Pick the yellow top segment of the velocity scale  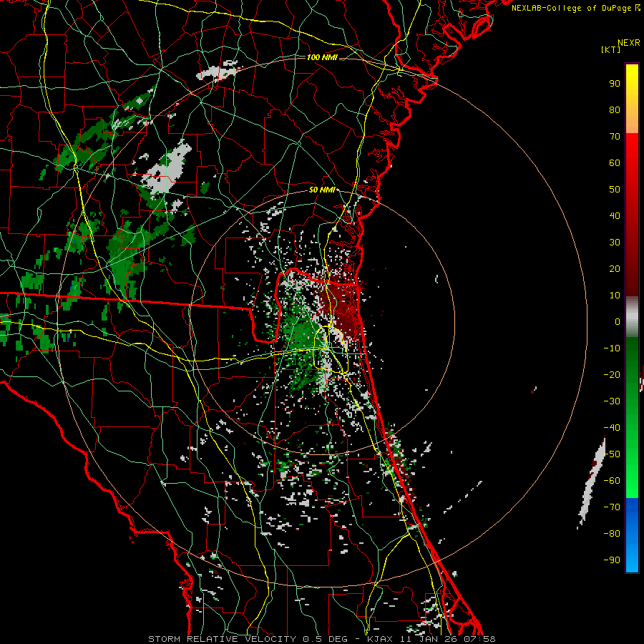pos(632,98)
